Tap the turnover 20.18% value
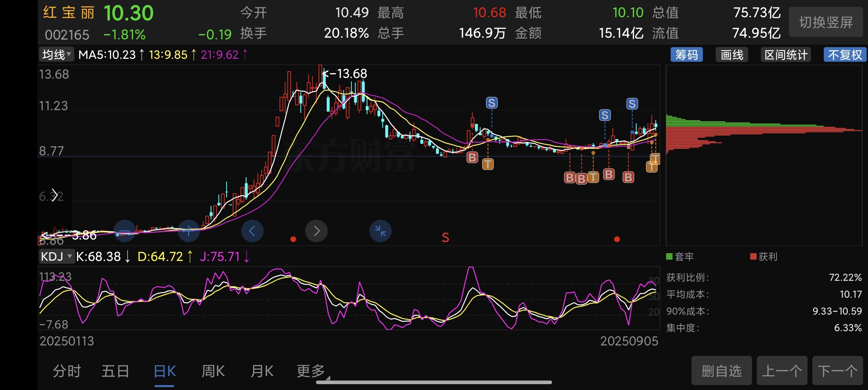Screen dimensions: 868x390 pyautogui.click(x=347, y=33)
